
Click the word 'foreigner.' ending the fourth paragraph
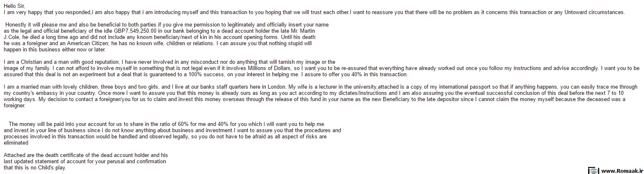[14, 105]
